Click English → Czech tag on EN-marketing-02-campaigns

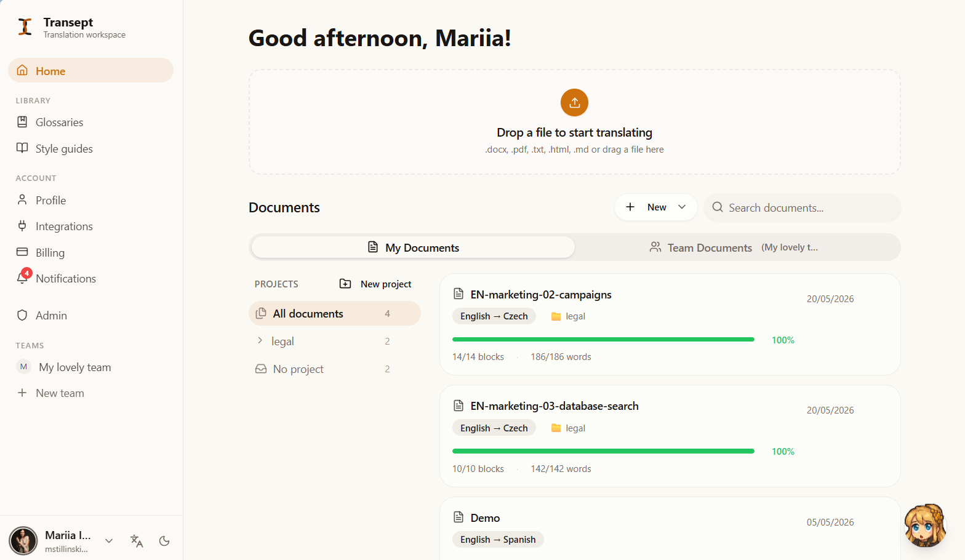[x=494, y=316]
